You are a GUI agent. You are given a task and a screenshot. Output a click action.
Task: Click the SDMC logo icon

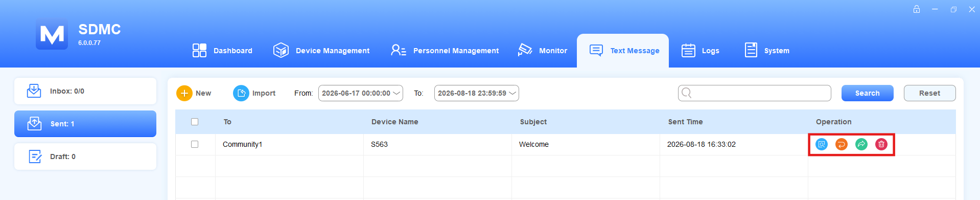52,35
